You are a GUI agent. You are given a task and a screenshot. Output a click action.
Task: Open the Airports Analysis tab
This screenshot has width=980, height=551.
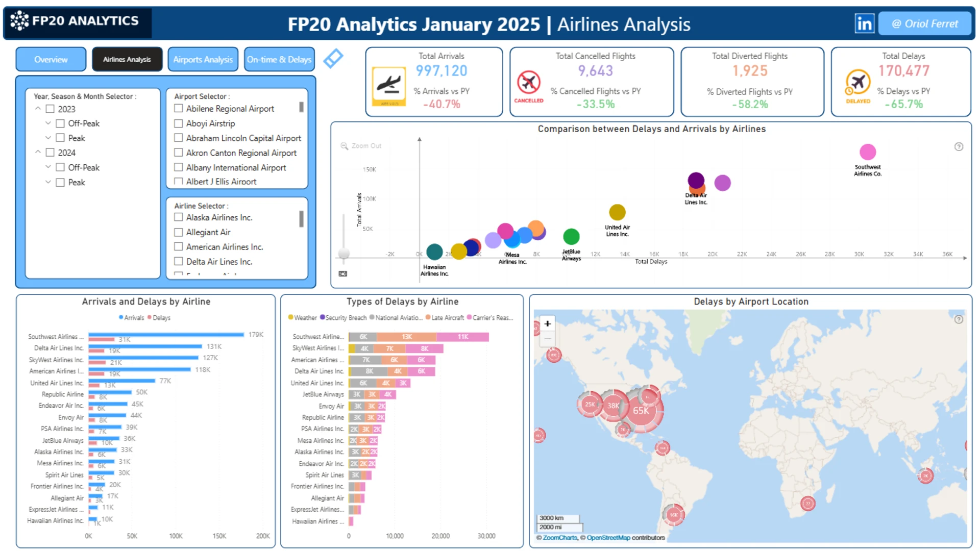pyautogui.click(x=203, y=59)
